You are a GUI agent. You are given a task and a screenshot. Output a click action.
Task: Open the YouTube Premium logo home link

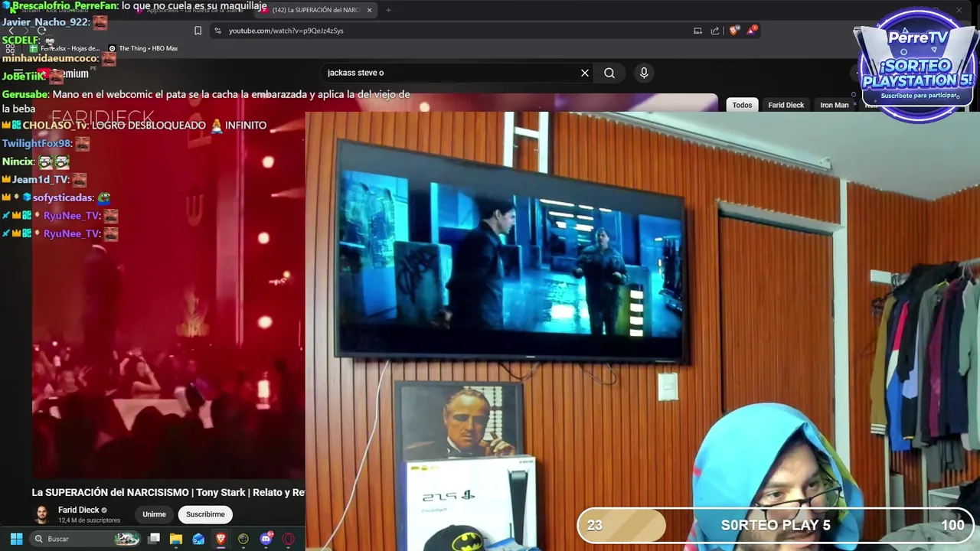[63, 73]
